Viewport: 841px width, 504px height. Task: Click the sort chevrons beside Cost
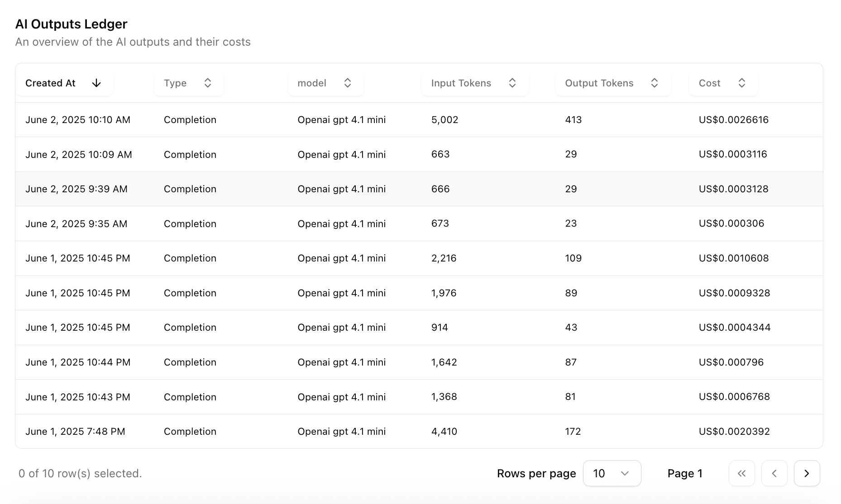pyautogui.click(x=742, y=83)
